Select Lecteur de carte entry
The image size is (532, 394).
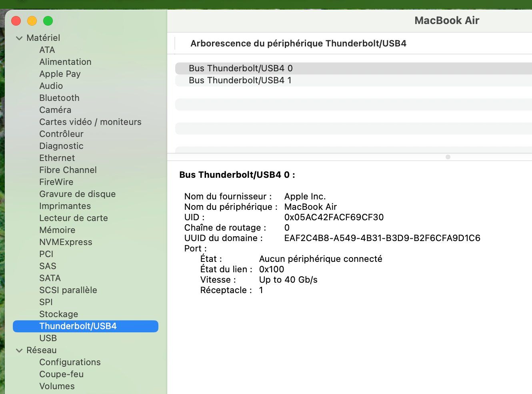(74, 218)
